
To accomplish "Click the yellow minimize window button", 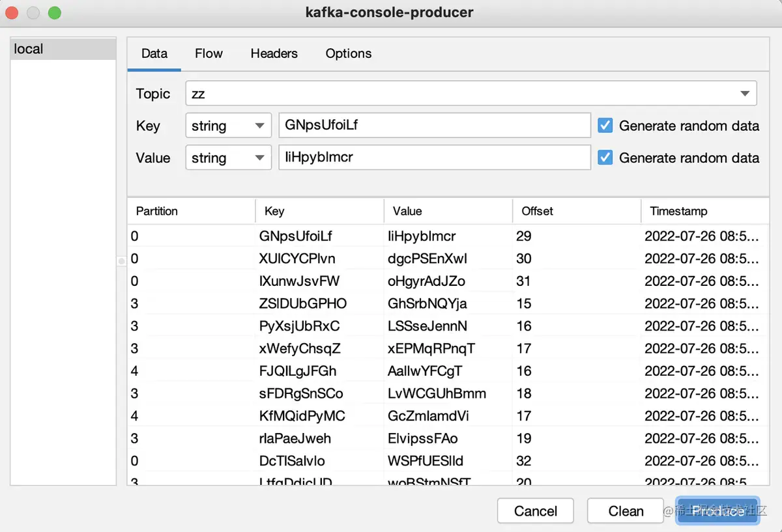I will pos(33,12).
